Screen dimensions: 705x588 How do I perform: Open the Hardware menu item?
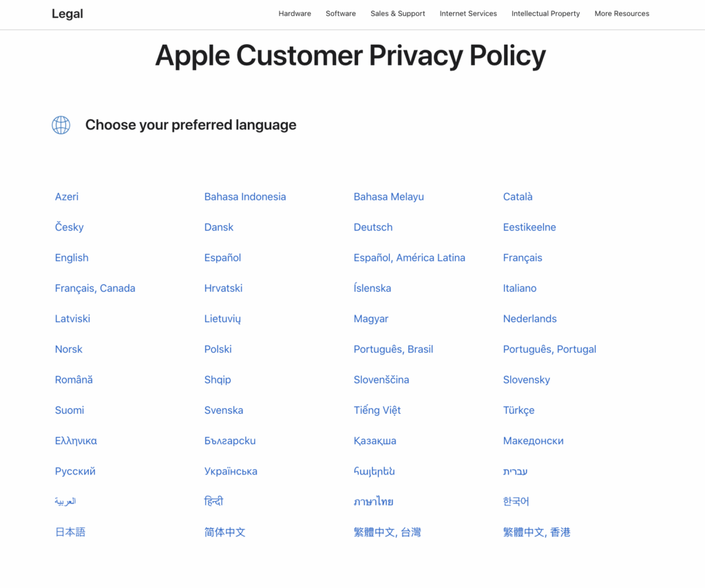point(295,14)
